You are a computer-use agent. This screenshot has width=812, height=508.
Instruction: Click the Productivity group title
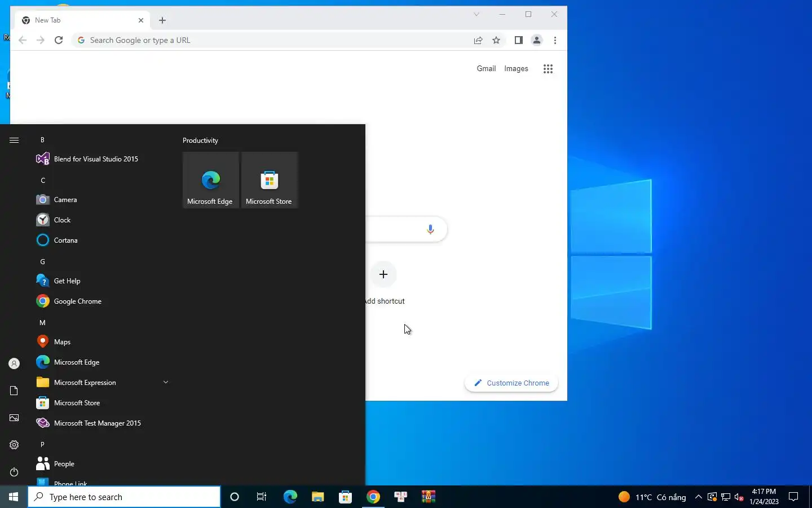(x=200, y=141)
